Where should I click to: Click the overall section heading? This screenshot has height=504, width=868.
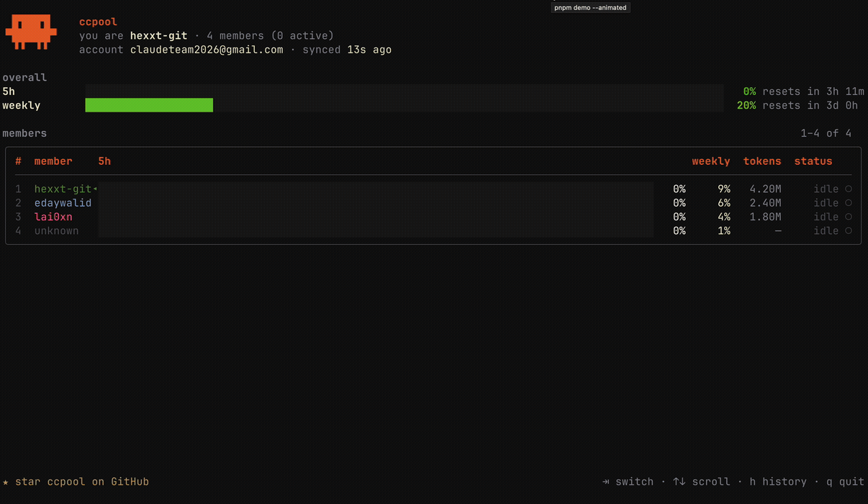coord(24,77)
